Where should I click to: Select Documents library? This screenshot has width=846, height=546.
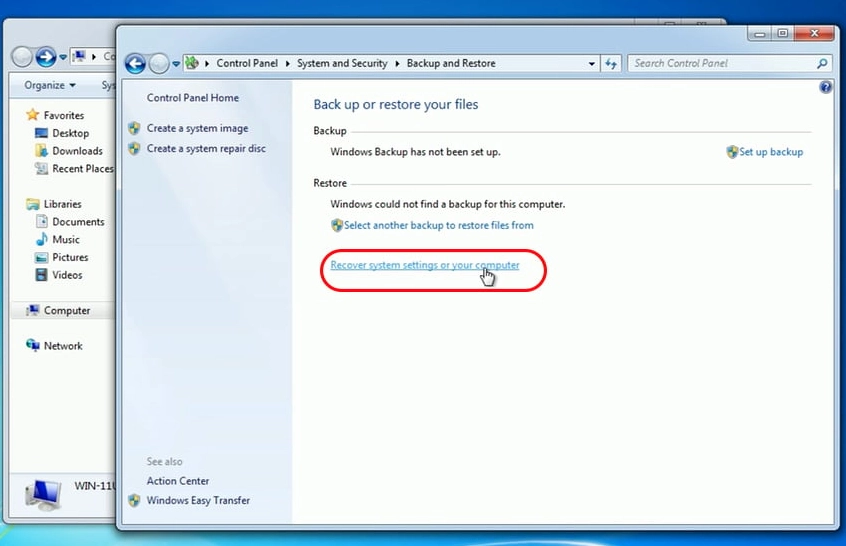[78, 222]
